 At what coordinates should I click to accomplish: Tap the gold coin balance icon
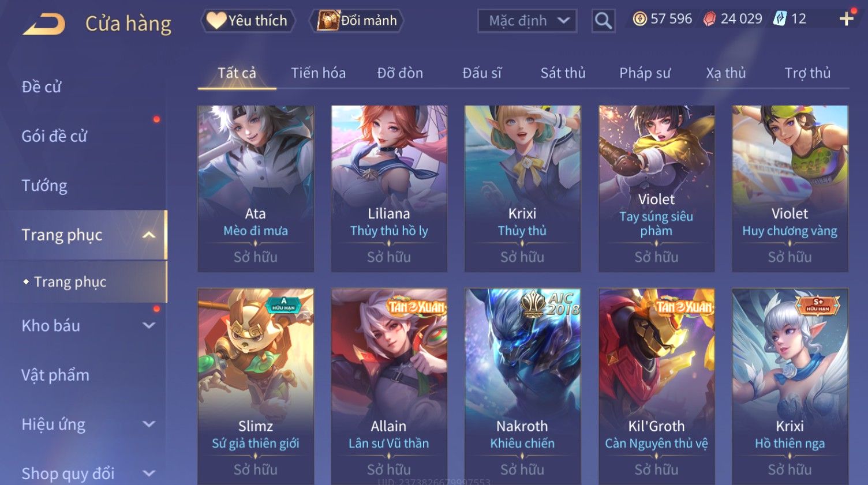coord(639,19)
